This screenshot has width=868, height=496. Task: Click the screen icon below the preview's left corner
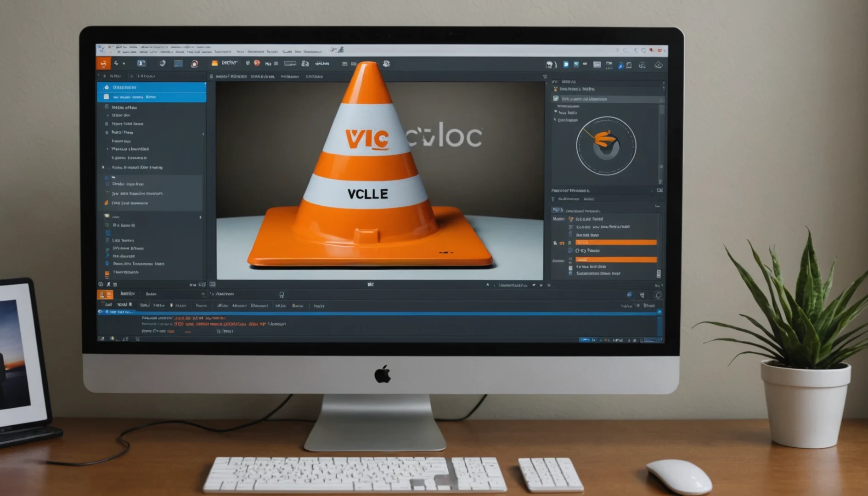pos(213,285)
